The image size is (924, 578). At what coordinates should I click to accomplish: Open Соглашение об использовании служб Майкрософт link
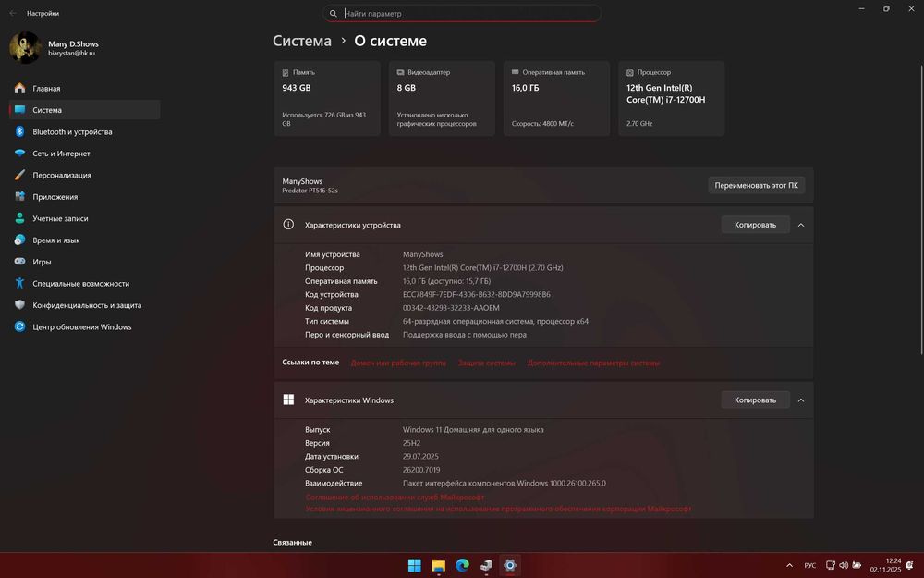pyautogui.click(x=395, y=498)
